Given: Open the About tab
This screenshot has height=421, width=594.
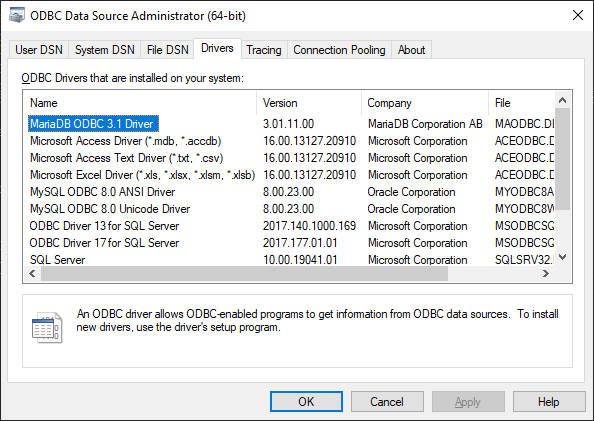Looking at the screenshot, I should pos(411,50).
